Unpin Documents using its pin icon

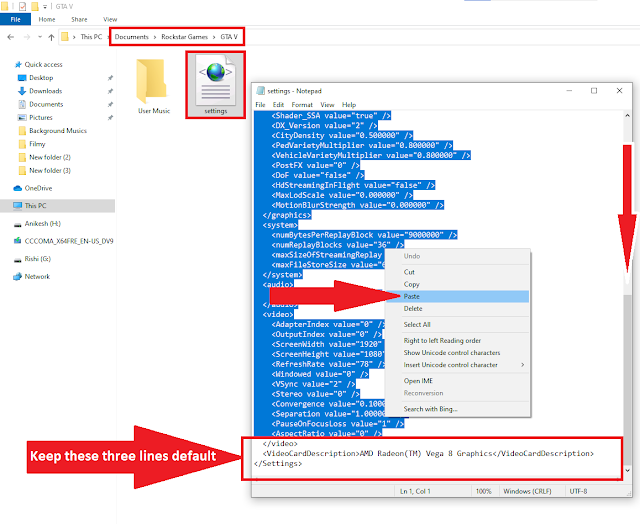tap(110, 104)
